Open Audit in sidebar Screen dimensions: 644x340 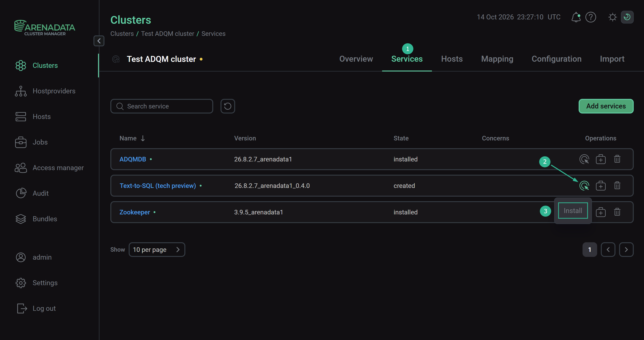(32, 193)
